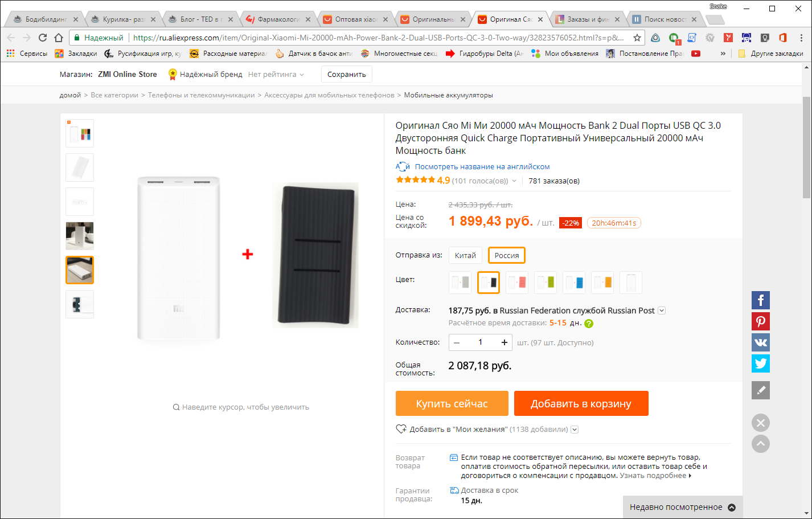
Task: Click the pencil edit icon in sidebar
Action: pos(760,390)
